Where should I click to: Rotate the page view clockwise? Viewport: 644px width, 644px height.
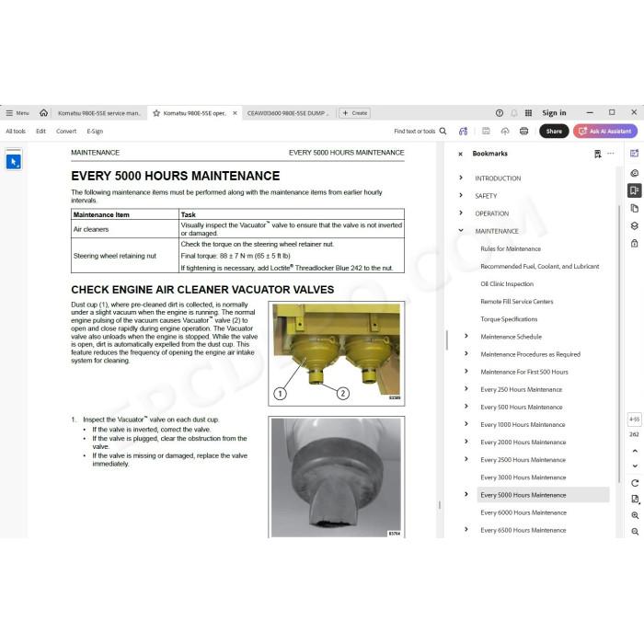(635, 483)
